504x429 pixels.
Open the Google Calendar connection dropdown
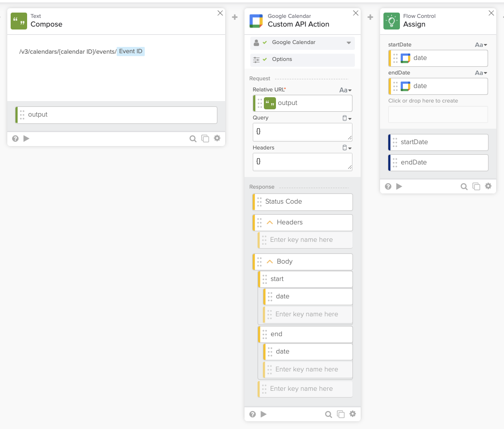click(x=349, y=43)
